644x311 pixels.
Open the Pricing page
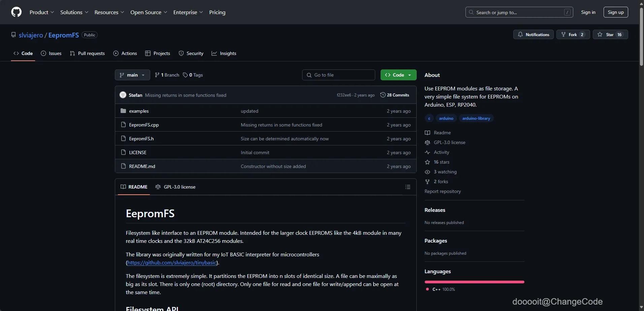tap(217, 12)
